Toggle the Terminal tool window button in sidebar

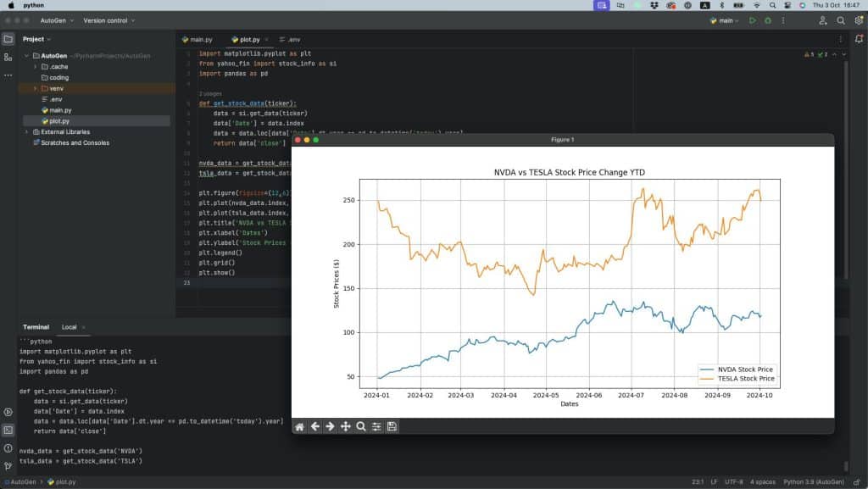8,430
